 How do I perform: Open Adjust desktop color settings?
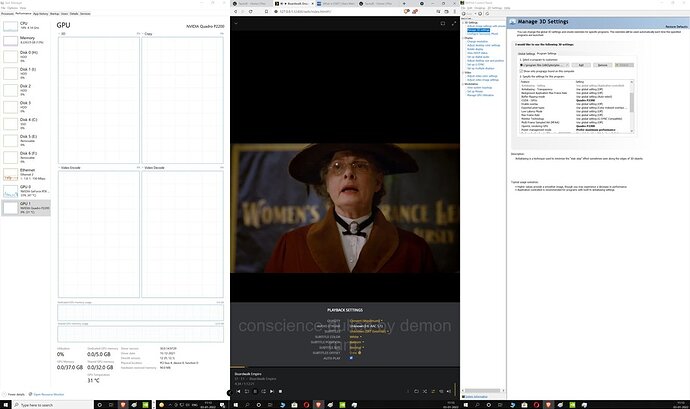click(x=484, y=45)
